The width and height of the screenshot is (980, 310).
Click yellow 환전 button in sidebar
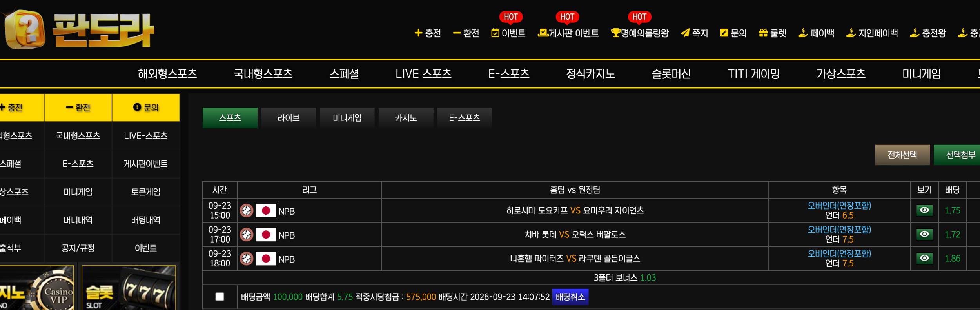click(x=78, y=108)
